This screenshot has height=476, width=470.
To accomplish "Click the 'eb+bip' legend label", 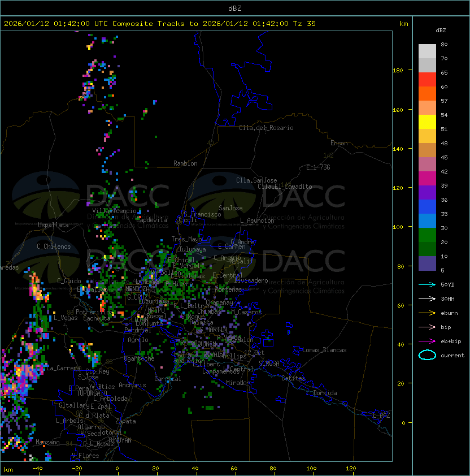I will 451,341.
